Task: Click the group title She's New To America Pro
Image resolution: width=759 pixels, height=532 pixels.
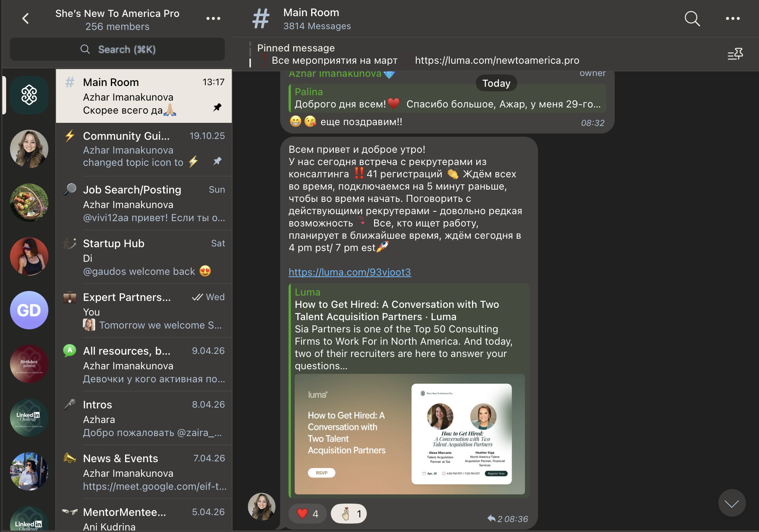Action: [117, 13]
